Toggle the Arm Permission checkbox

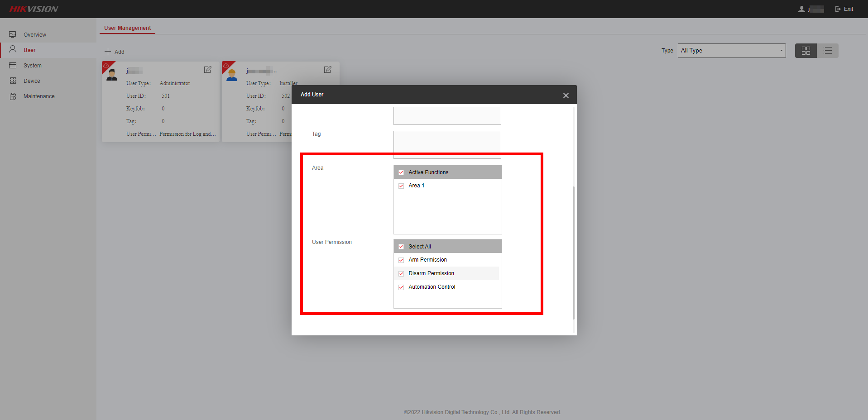401,260
